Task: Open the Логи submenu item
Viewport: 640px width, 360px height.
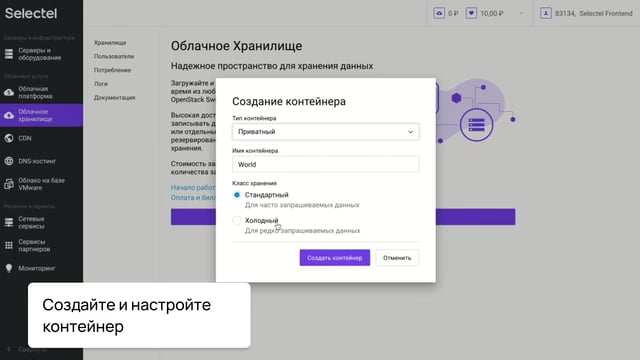Action: coord(101,84)
